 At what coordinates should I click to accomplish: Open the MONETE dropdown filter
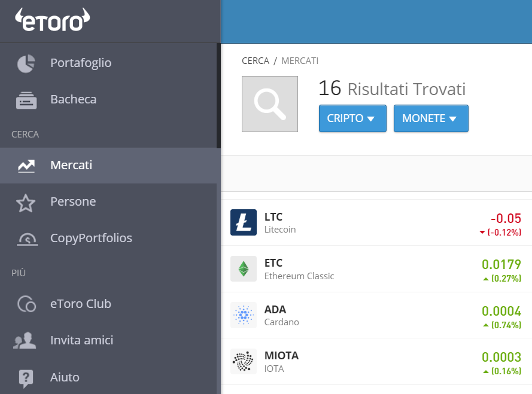coord(431,118)
